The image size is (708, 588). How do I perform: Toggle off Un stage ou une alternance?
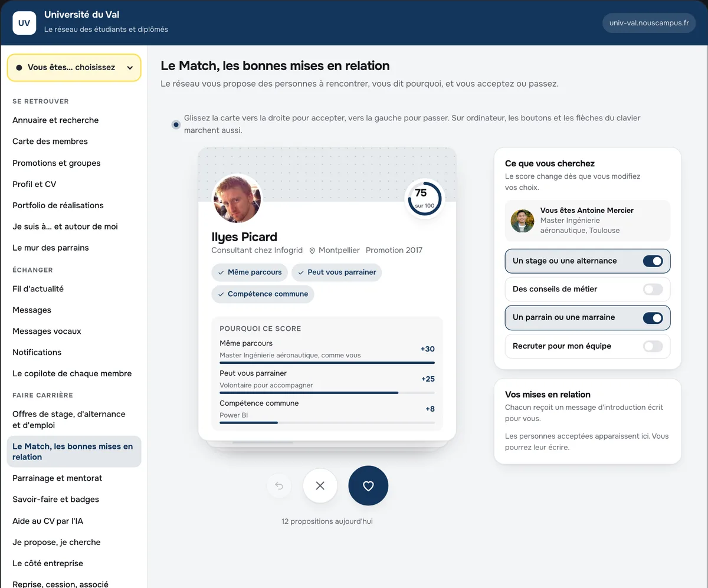(653, 261)
